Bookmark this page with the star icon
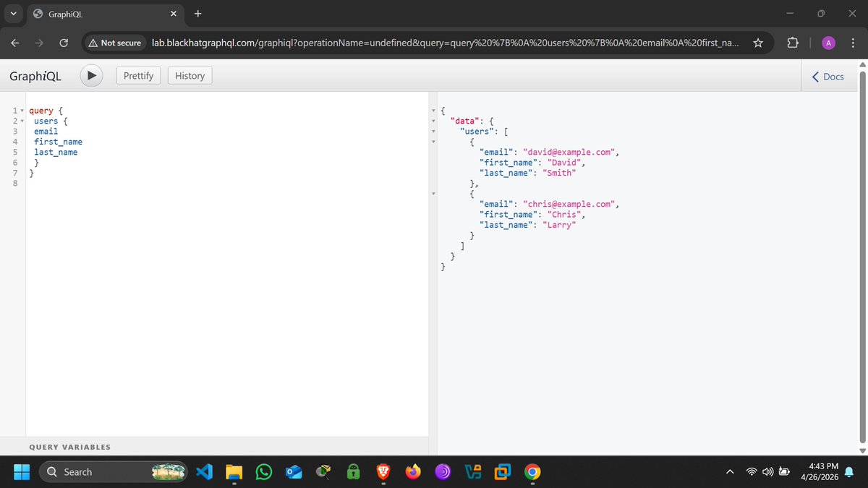Screen dimensions: 868x488 click(x=757, y=43)
